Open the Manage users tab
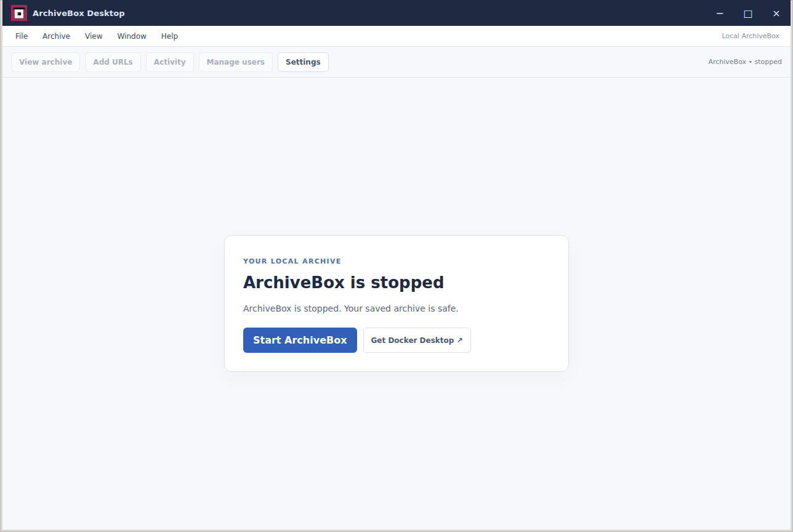 [236, 62]
